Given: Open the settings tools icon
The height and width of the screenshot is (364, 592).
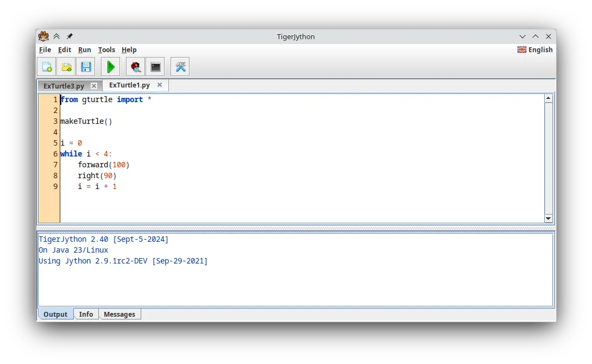Looking at the screenshot, I should (x=180, y=66).
